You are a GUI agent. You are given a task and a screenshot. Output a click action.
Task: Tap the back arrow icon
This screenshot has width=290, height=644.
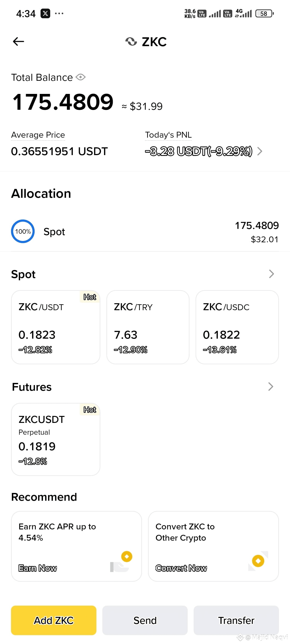19,41
